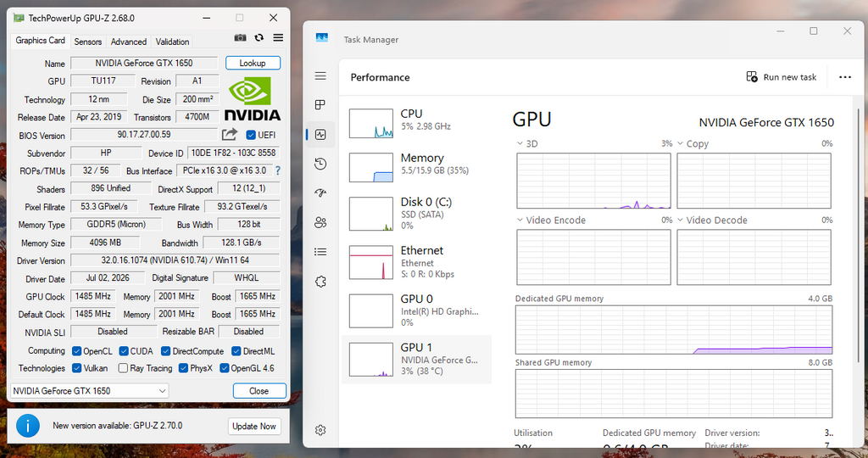This screenshot has height=458, width=868.
Task: Click the Lookup button
Action: tap(253, 63)
